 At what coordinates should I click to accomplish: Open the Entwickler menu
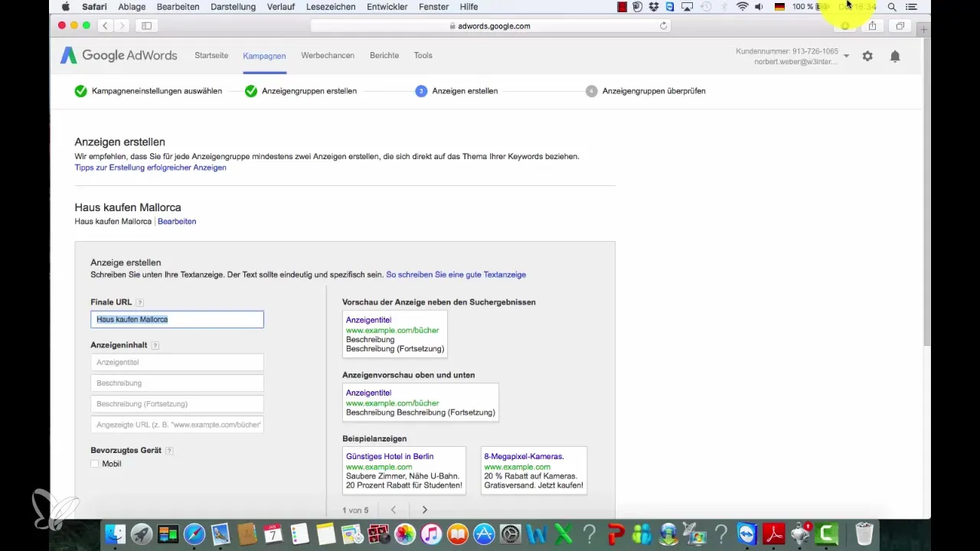point(387,7)
